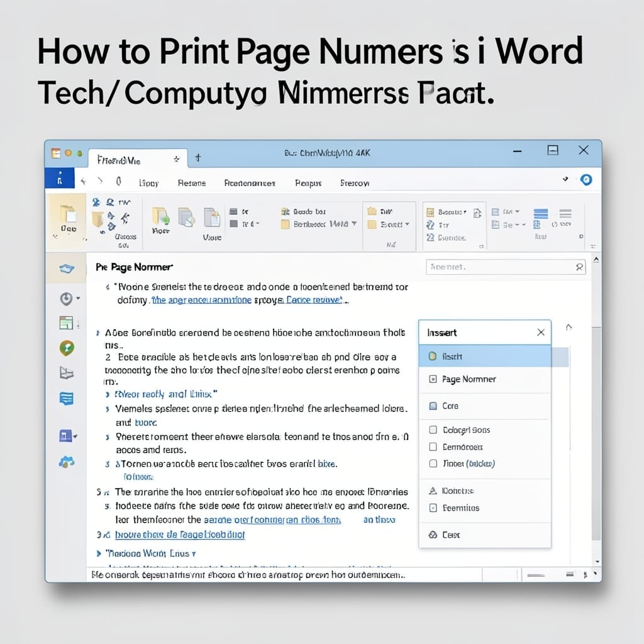
Task: Click the blue file button below title bar
Action: (x=60, y=177)
